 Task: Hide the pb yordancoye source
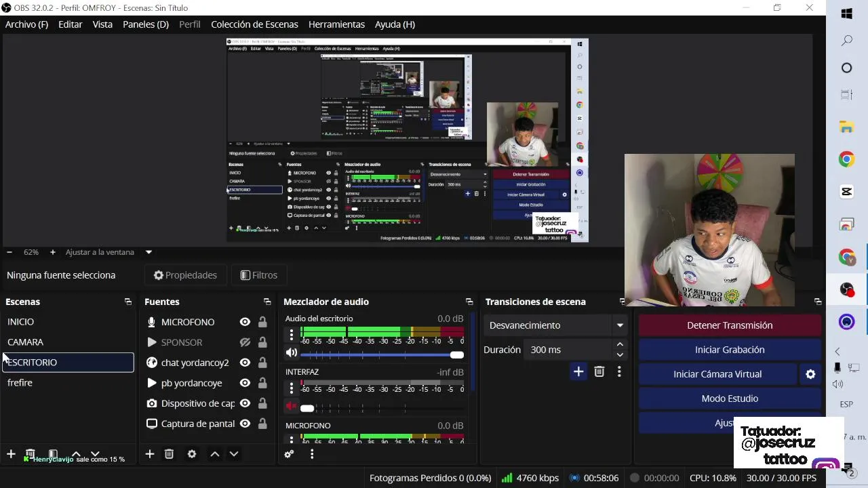[245, 383]
